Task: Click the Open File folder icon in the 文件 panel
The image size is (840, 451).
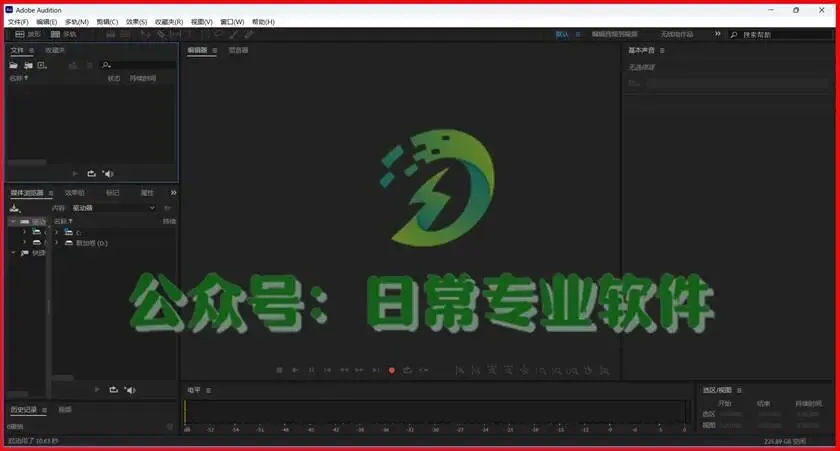Action: point(13,65)
